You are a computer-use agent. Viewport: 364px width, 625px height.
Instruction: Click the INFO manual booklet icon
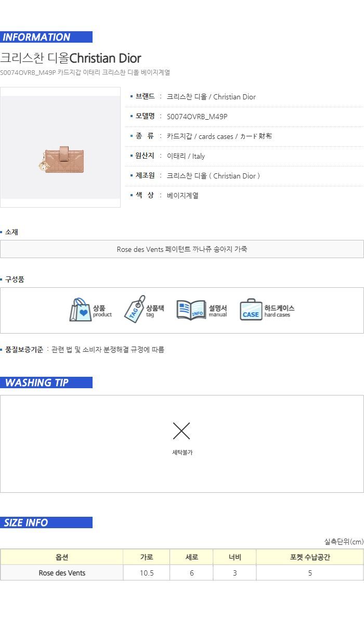click(191, 310)
